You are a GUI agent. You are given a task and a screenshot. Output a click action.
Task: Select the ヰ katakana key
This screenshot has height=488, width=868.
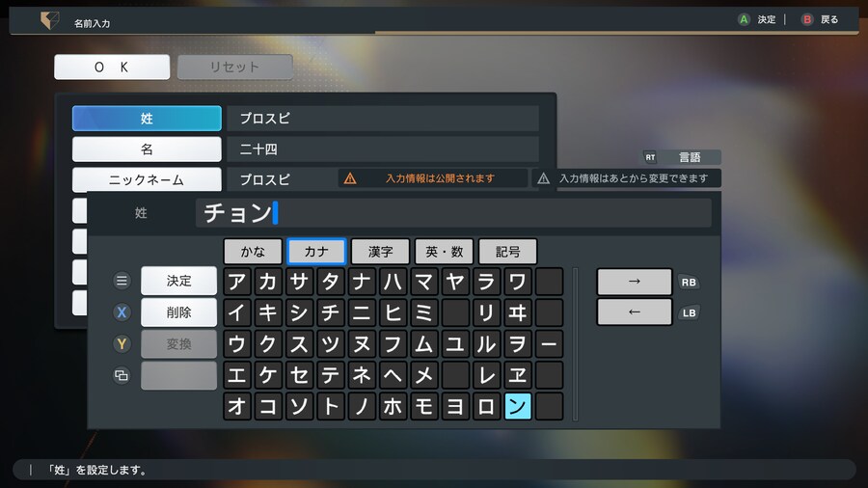pos(518,312)
